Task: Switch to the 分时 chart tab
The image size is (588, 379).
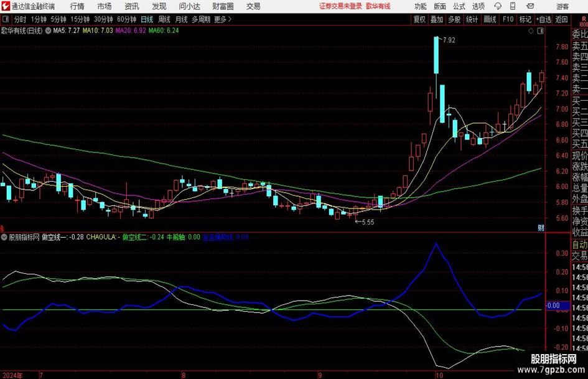Action: coord(21,19)
